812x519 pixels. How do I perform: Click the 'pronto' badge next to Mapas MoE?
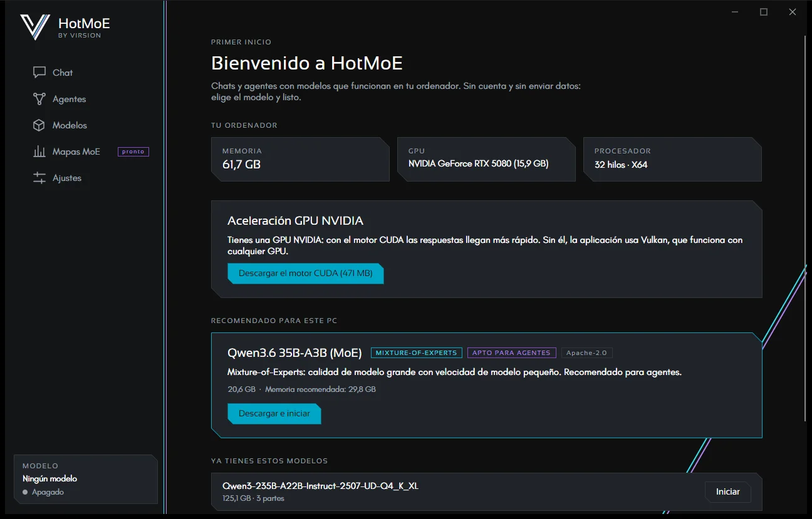point(133,152)
